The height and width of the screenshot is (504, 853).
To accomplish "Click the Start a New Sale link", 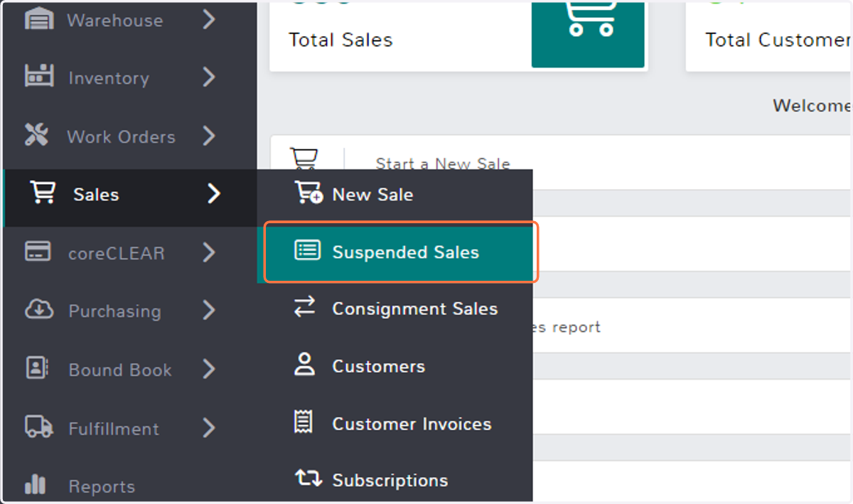I will (443, 163).
